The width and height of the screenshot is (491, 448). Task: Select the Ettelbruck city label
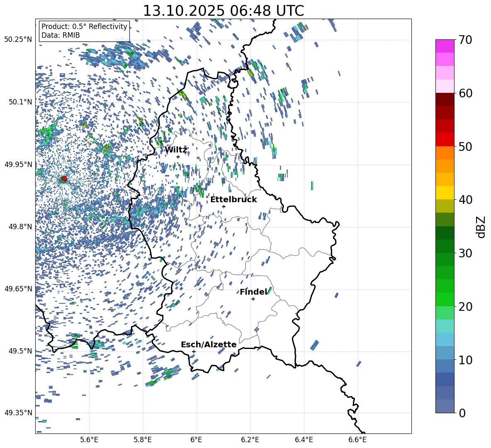(x=233, y=199)
